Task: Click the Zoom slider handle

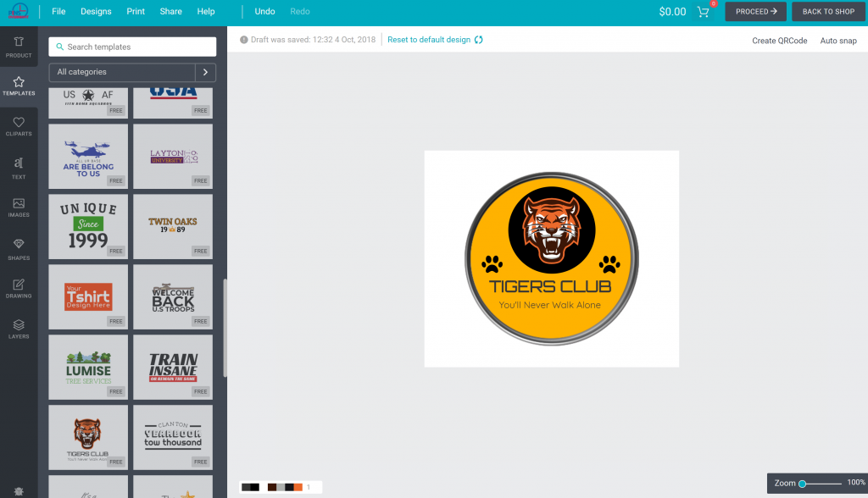Action: coord(802,484)
